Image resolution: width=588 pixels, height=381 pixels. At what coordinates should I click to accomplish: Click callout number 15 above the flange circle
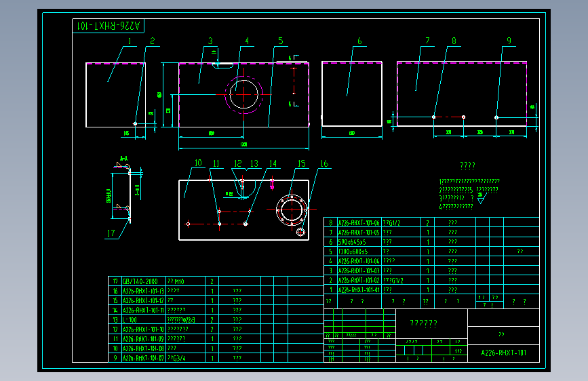click(302, 163)
